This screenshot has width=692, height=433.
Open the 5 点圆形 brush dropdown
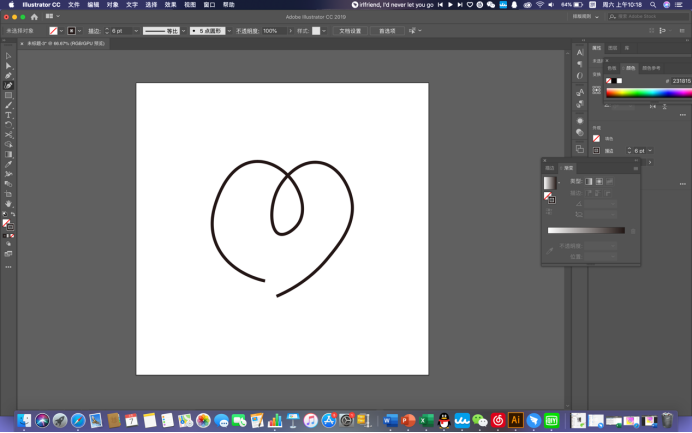[231, 31]
